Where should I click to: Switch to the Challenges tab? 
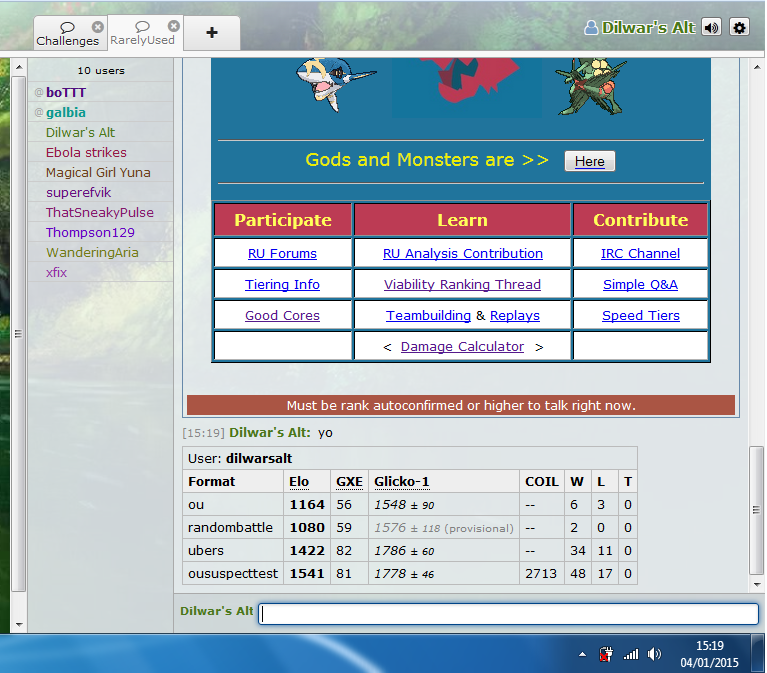point(66,34)
